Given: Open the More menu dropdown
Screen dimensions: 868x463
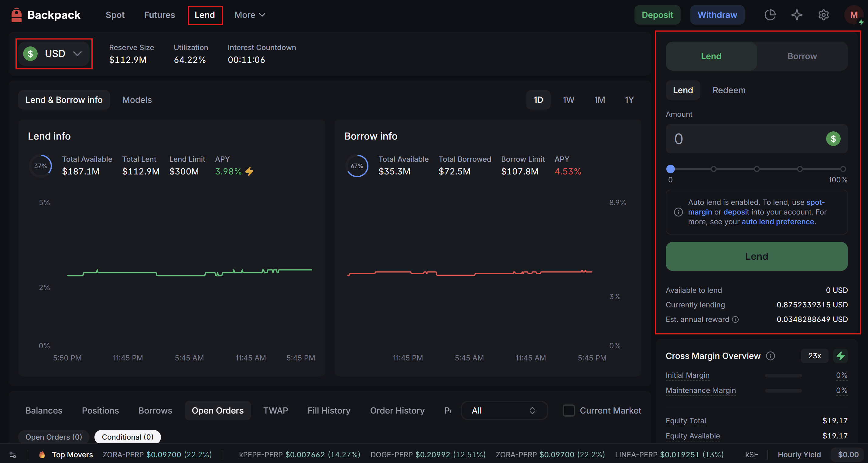Looking at the screenshot, I should (x=250, y=15).
